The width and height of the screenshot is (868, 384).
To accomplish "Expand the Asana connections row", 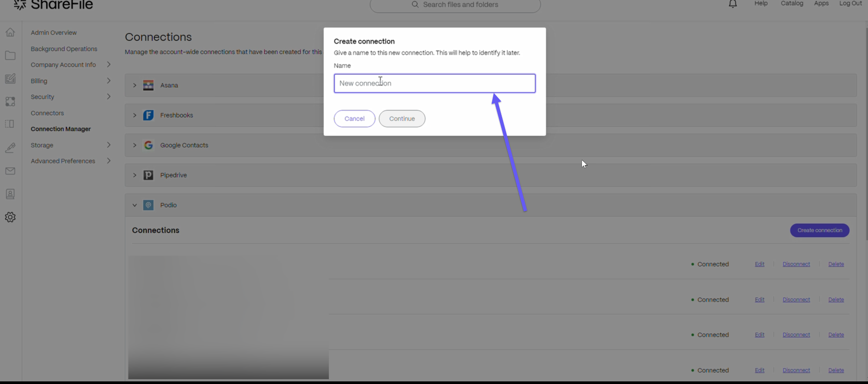I will click(135, 85).
